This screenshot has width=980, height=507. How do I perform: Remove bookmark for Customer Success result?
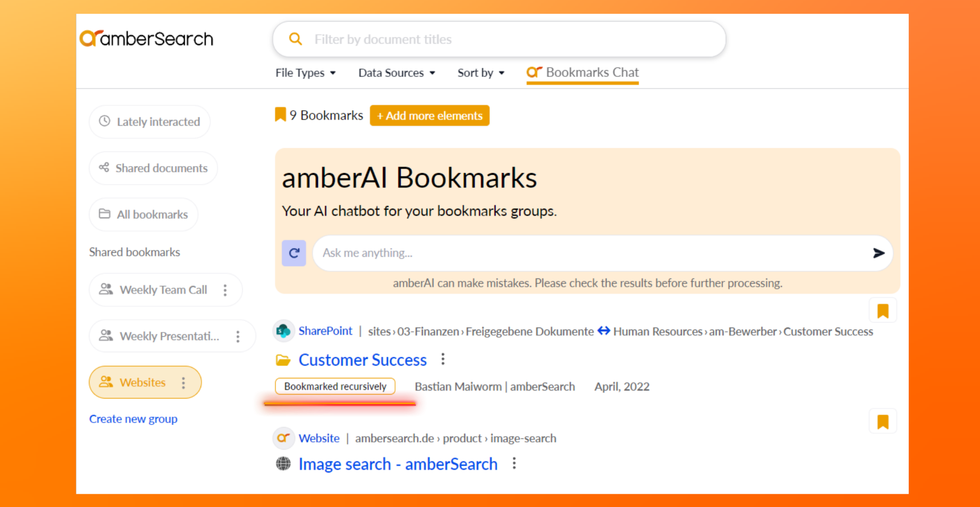pos(883,311)
